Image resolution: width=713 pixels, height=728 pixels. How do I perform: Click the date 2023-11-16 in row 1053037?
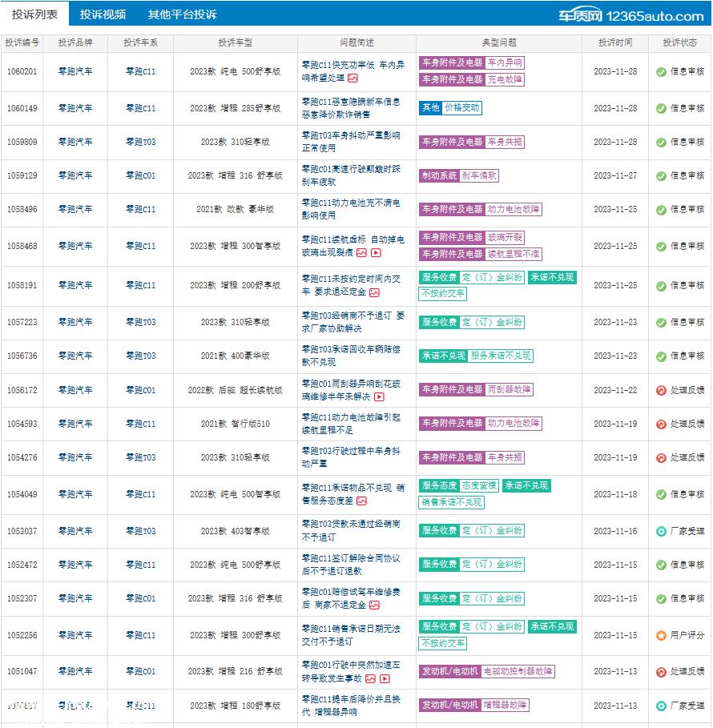point(615,531)
